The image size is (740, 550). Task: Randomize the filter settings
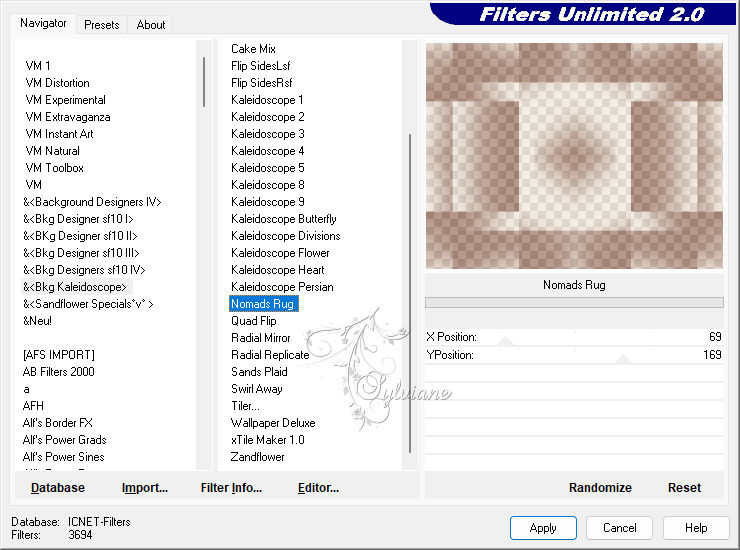pyautogui.click(x=600, y=488)
